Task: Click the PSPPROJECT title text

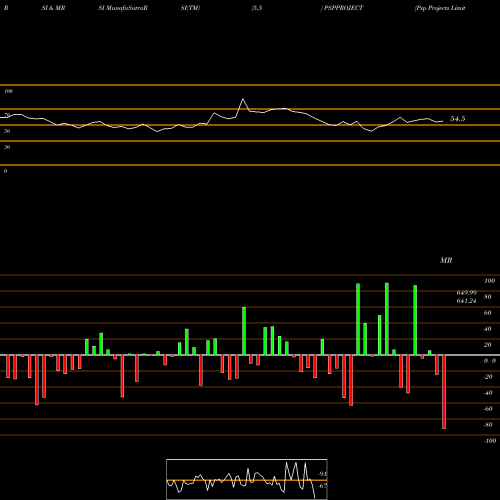Action: point(343,8)
